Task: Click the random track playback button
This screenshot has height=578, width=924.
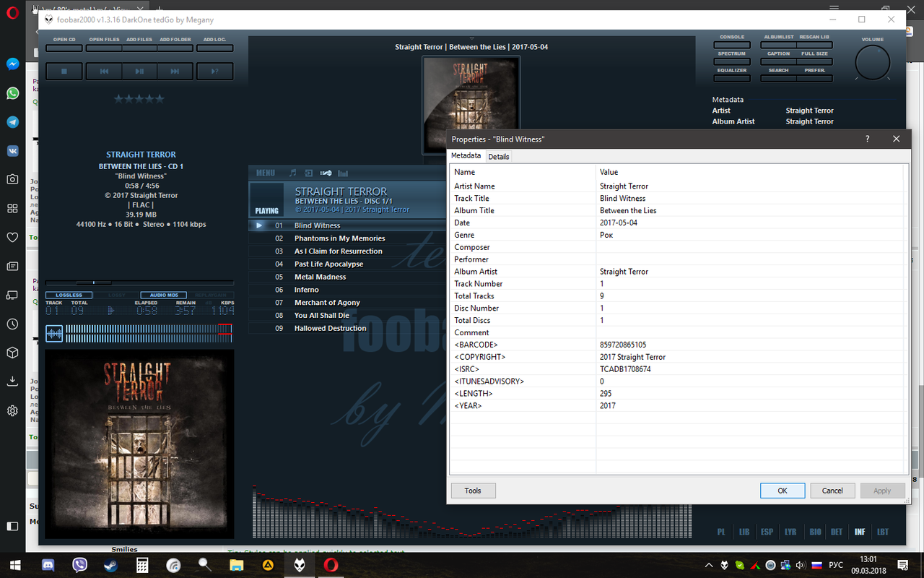Action: [214, 71]
